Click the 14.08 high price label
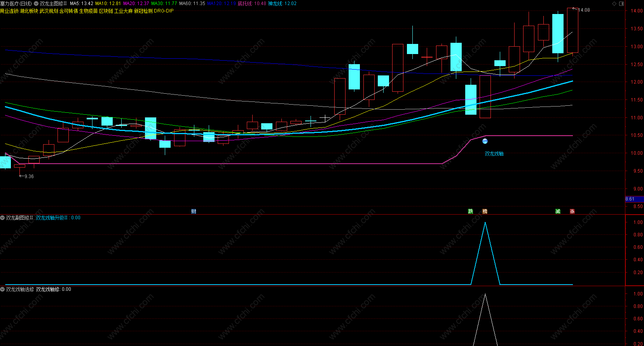 584,10
